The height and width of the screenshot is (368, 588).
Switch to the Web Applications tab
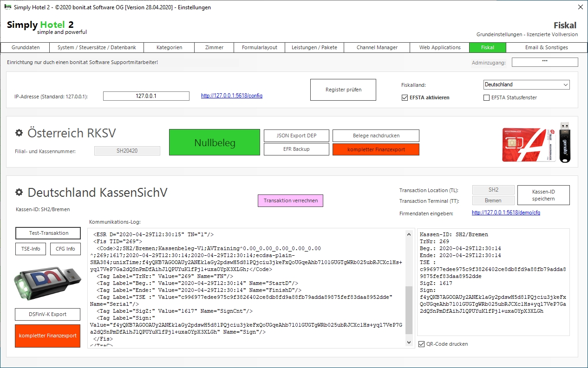pyautogui.click(x=440, y=47)
